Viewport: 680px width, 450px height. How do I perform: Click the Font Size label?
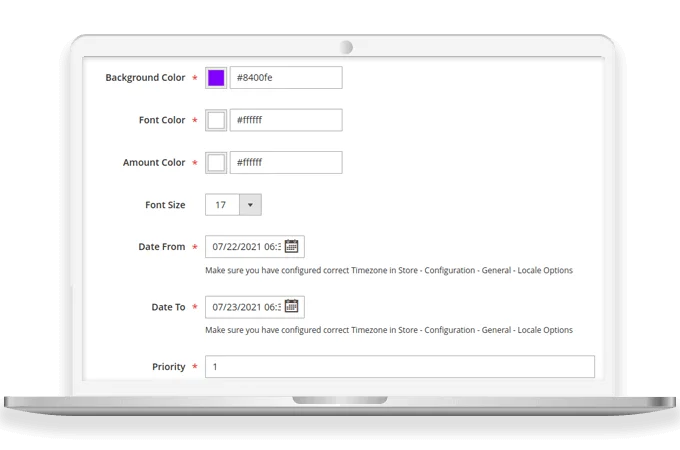point(165,205)
